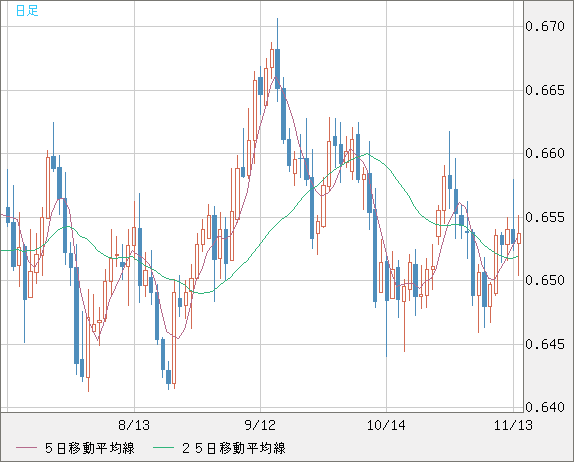
Task: Click the 9/12 date axis label
Action: tap(260, 425)
